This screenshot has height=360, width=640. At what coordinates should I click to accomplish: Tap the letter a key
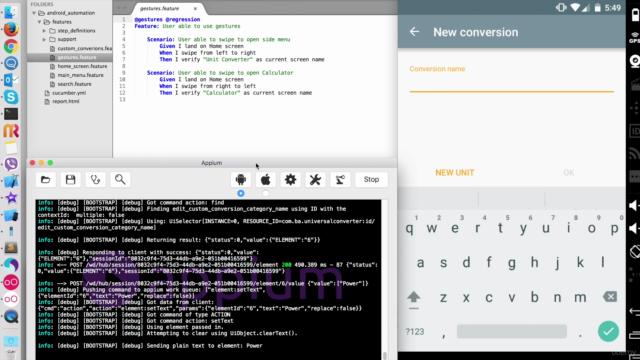(x=420, y=263)
